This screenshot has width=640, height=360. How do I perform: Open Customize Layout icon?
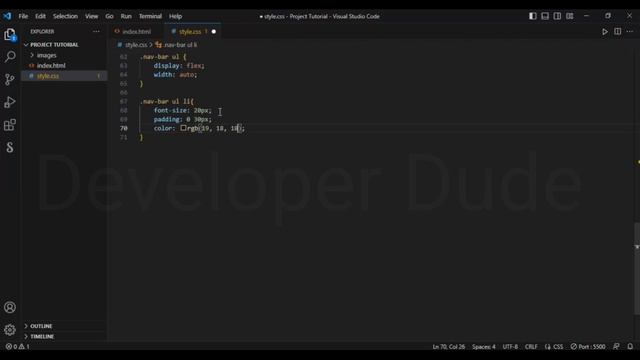570,16
